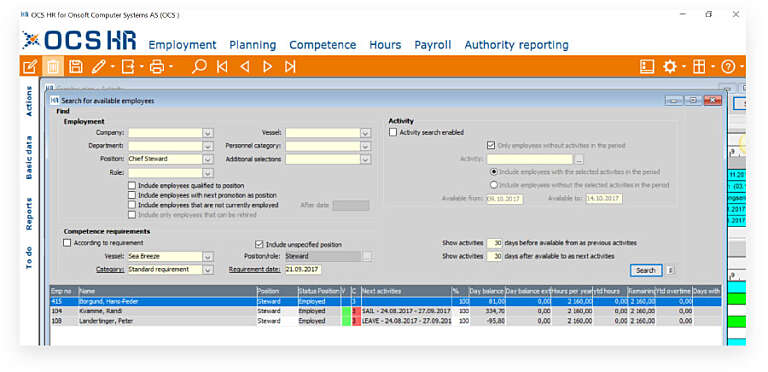The height and width of the screenshot is (372, 768).
Task: Click the Requirement date link label
Action: [x=255, y=269]
